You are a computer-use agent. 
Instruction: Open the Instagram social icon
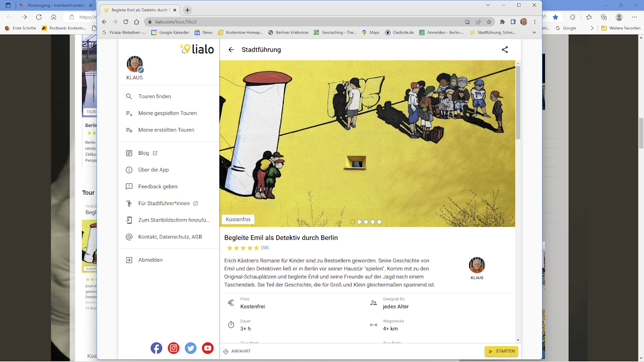(x=173, y=348)
